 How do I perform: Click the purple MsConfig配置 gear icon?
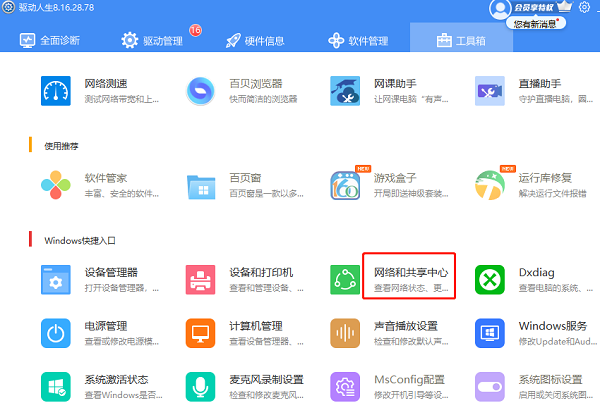[x=345, y=387]
